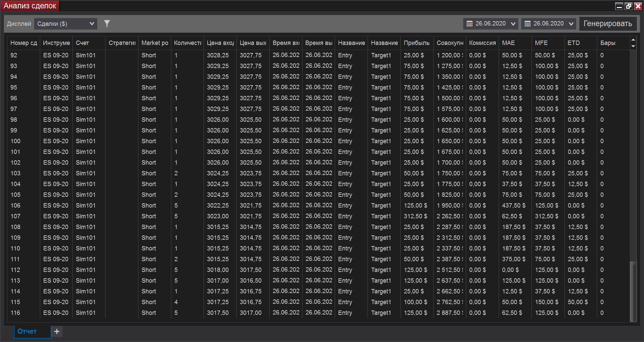Sort by Цена вход column header

coord(220,43)
